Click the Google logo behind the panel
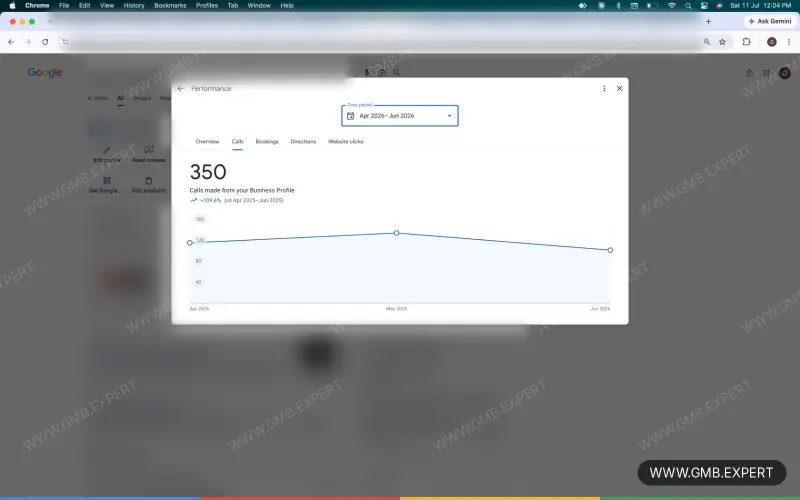This screenshot has height=500, width=800. coord(45,72)
